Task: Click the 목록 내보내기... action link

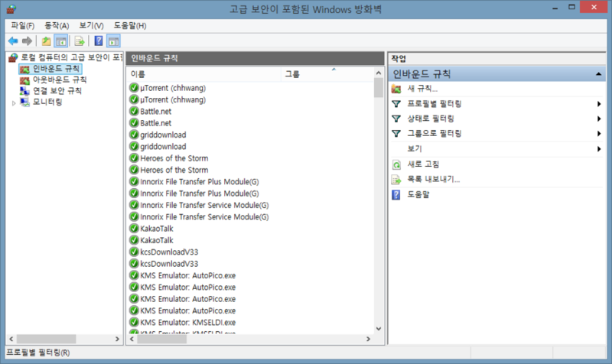Action: point(434,179)
